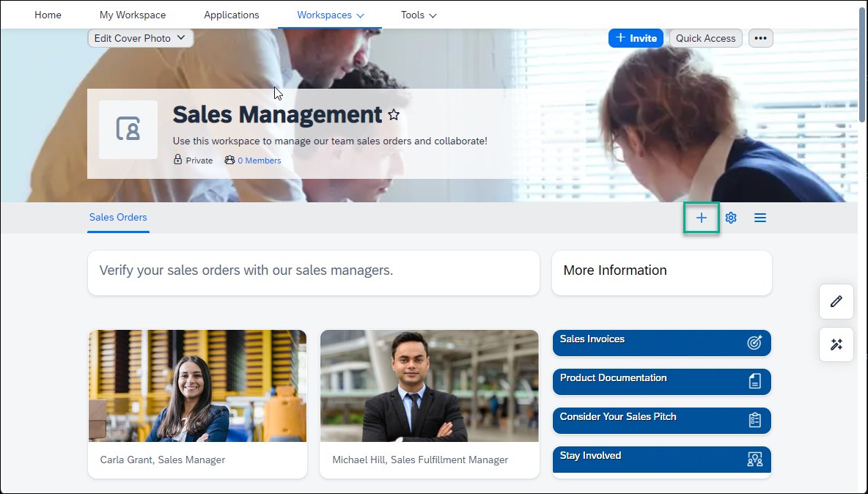Viewport: 868px width, 494px height.
Task: Mark Sales Management as favorite with star
Action: click(x=394, y=115)
